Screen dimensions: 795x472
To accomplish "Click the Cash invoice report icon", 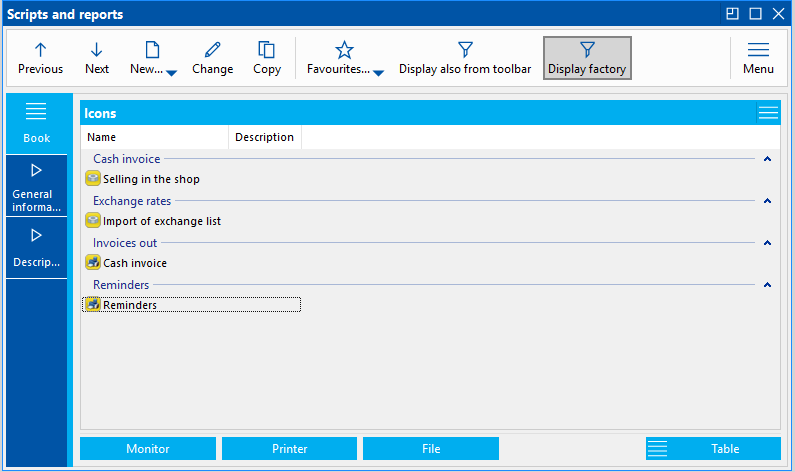I will click(93, 263).
